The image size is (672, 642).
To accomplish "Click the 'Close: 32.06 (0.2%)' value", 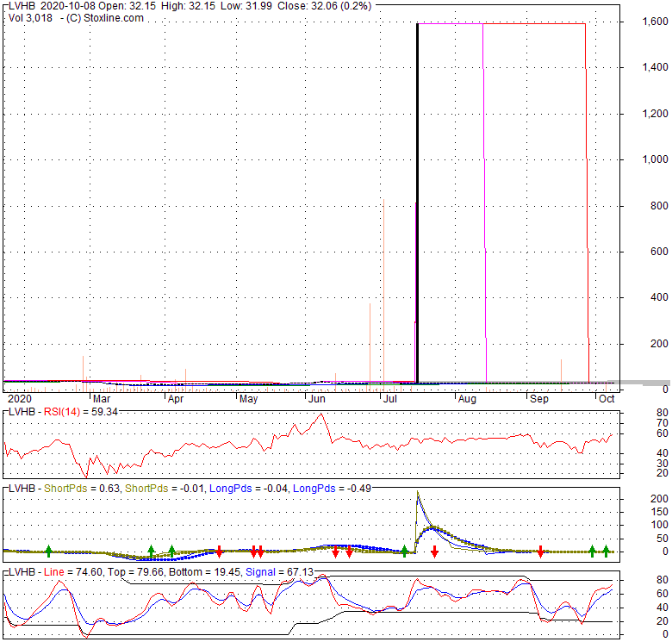I will point(325,6).
